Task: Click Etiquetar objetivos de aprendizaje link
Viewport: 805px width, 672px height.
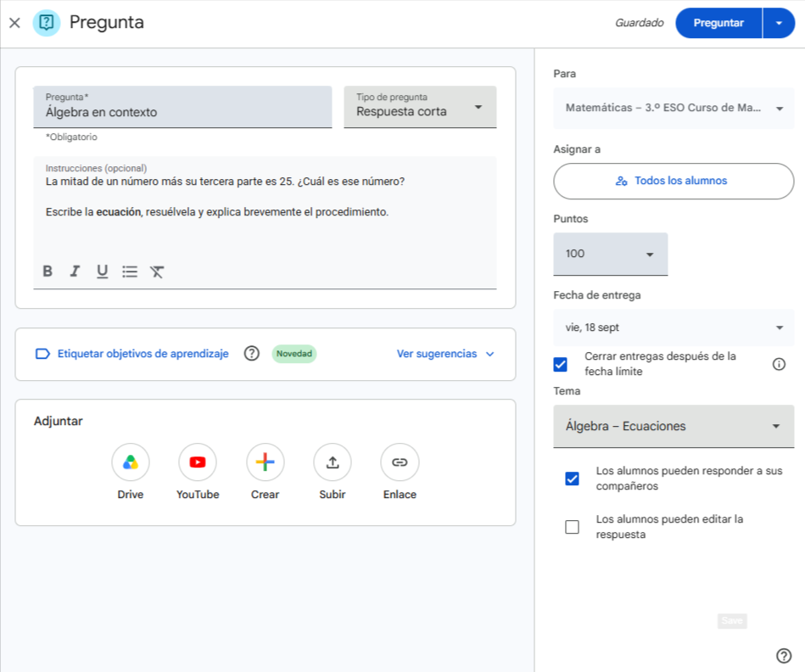Action: coord(143,354)
